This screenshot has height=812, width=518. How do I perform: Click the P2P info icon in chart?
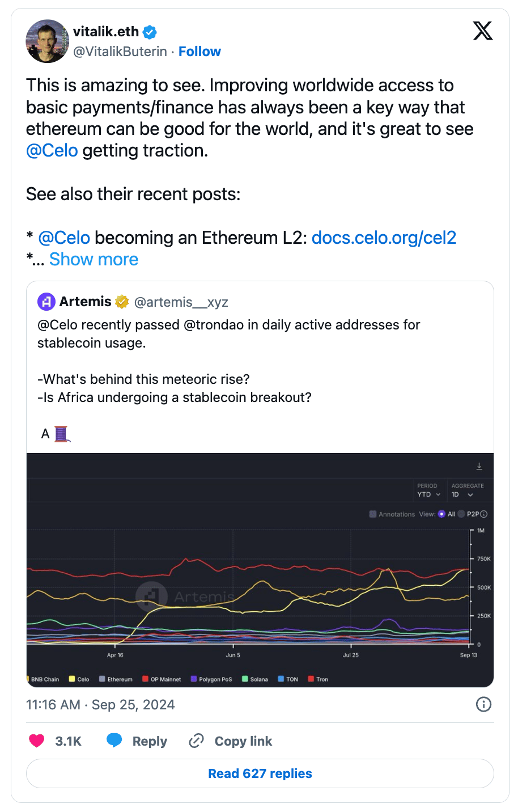[484, 514]
